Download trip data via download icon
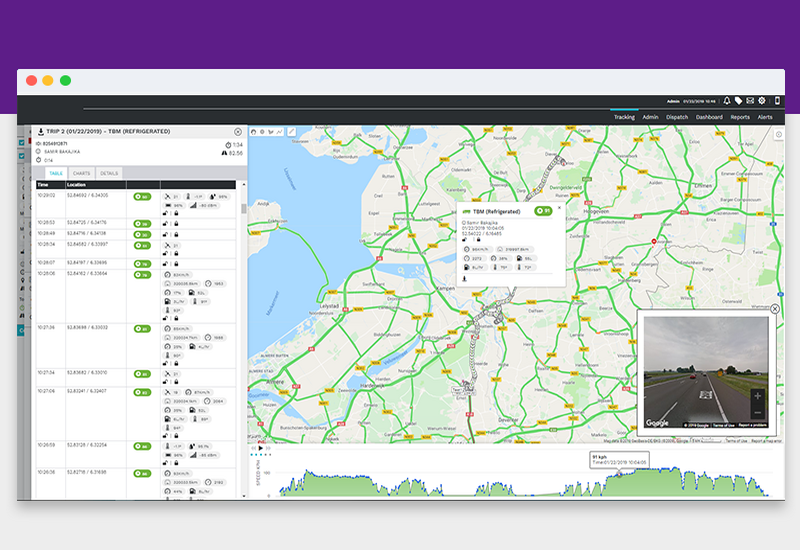This screenshot has height=550, width=800. pos(41,132)
